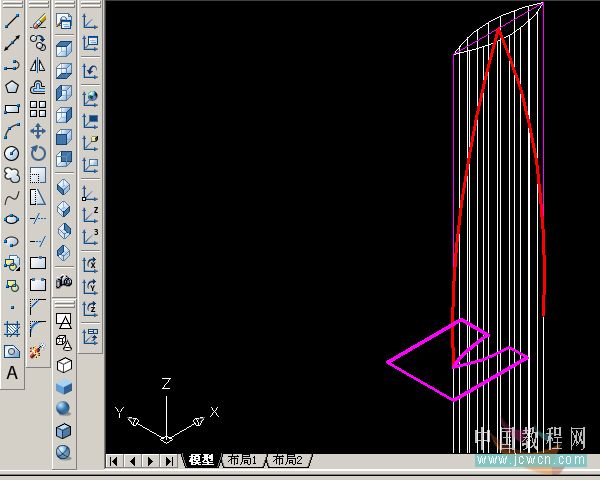The image size is (600, 480).
Task: Select the Rotate tool
Action: click(x=38, y=153)
